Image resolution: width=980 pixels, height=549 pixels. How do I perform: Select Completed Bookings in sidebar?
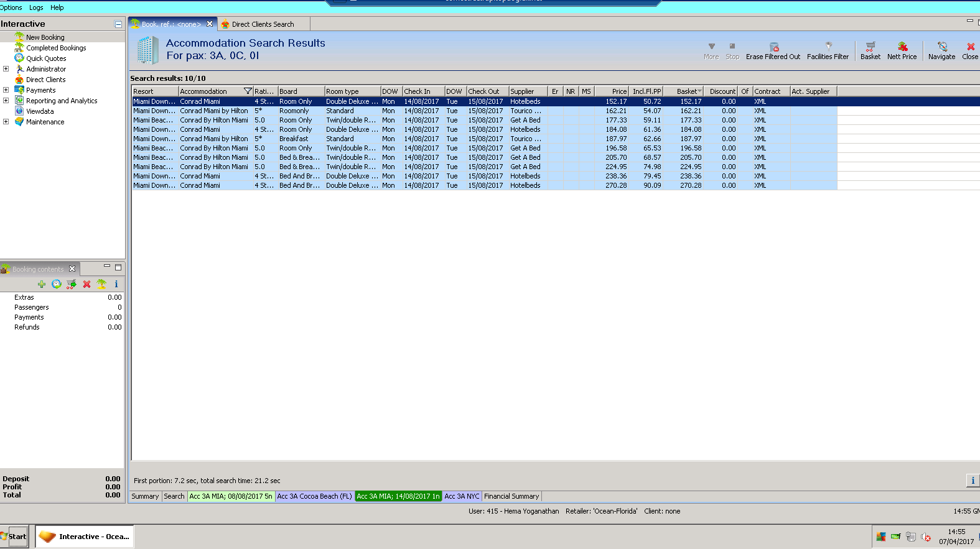coord(56,48)
